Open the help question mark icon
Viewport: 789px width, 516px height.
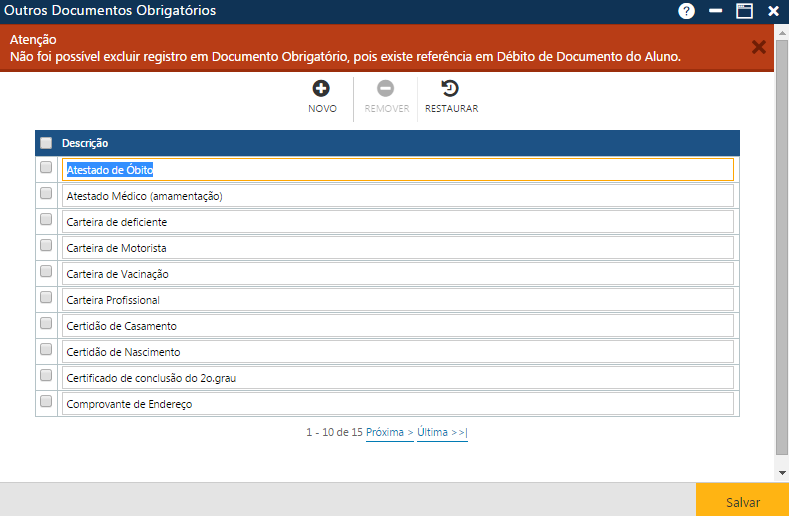pyautogui.click(x=686, y=11)
